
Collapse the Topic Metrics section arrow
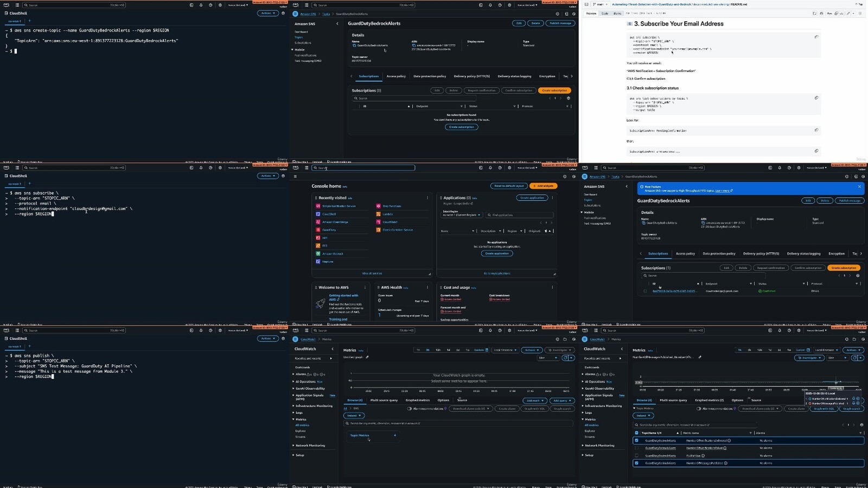pos(634,408)
